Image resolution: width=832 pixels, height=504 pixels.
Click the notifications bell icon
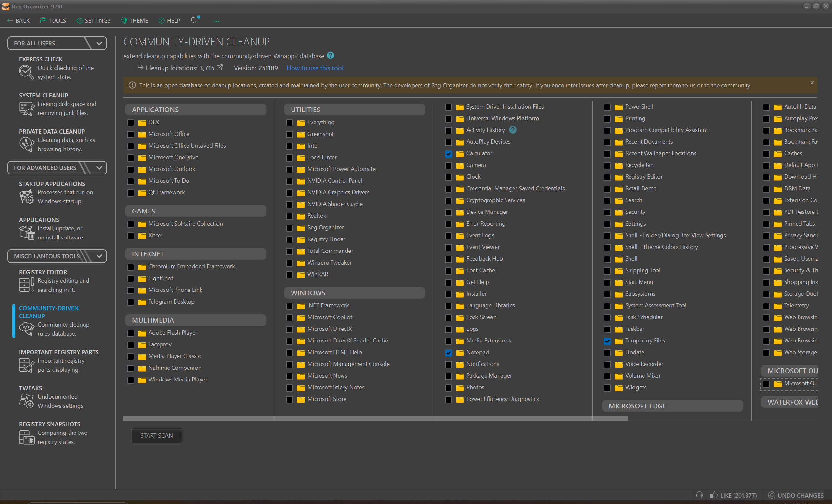193,20
